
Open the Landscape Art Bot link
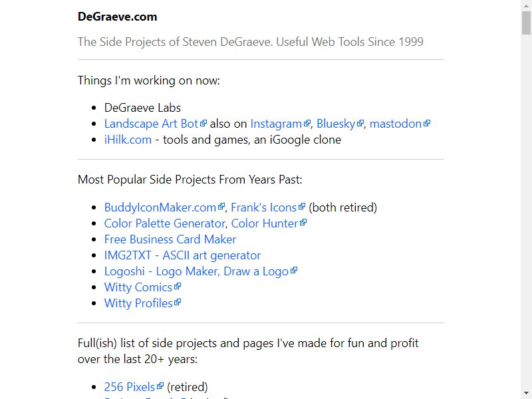pyautogui.click(x=151, y=124)
